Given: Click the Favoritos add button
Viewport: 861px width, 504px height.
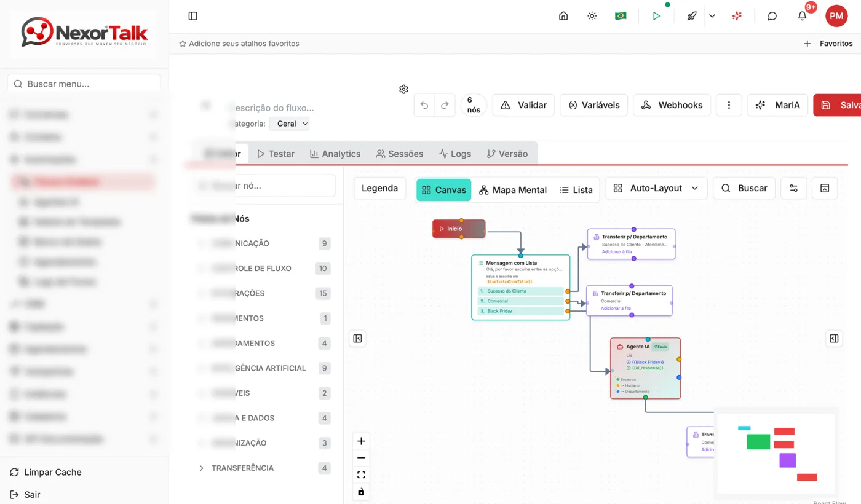Looking at the screenshot, I should click(x=828, y=44).
